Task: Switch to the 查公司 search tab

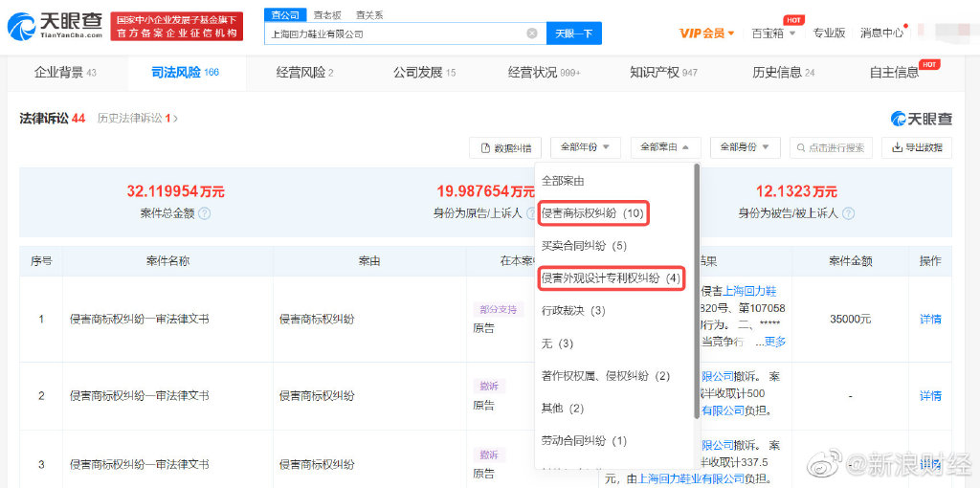Action: point(285,15)
